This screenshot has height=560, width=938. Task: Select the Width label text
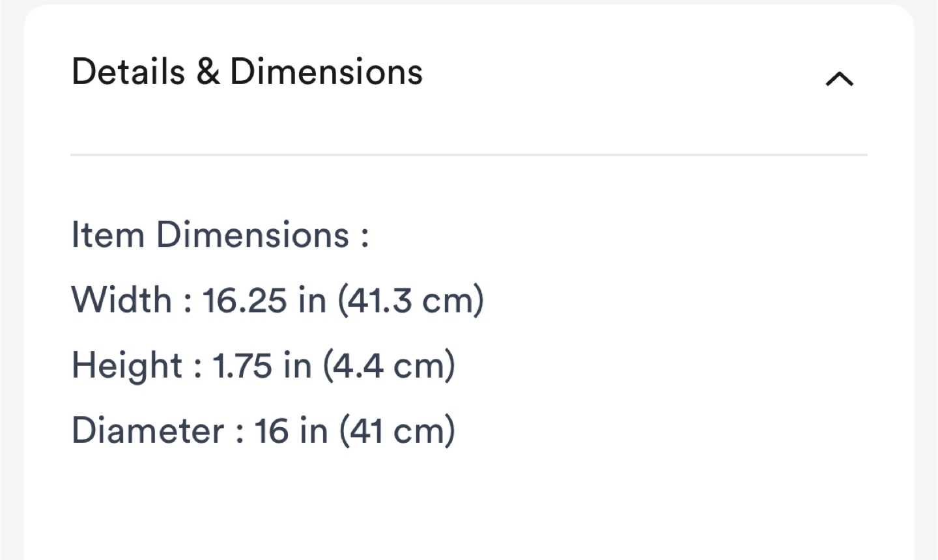pyautogui.click(x=122, y=300)
